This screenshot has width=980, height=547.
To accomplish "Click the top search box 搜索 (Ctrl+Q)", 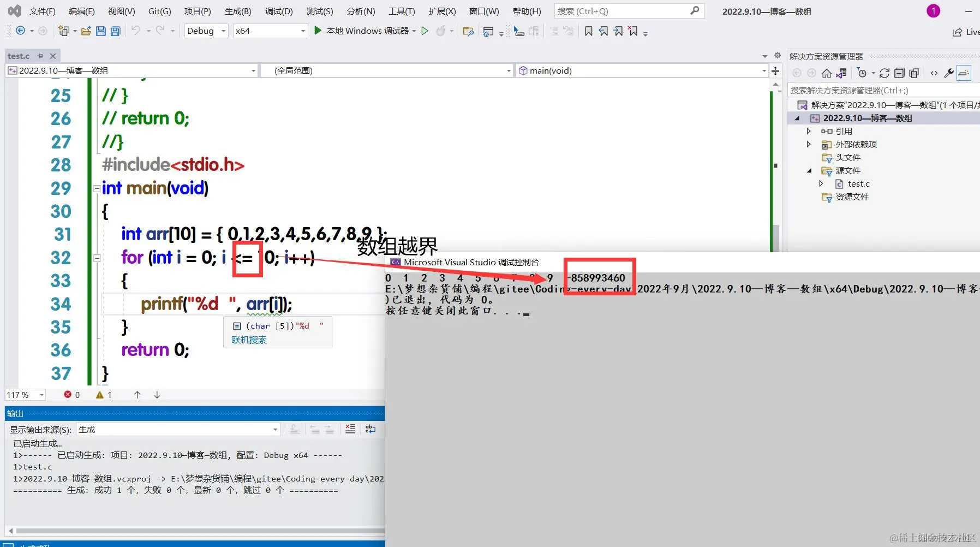I will [629, 11].
